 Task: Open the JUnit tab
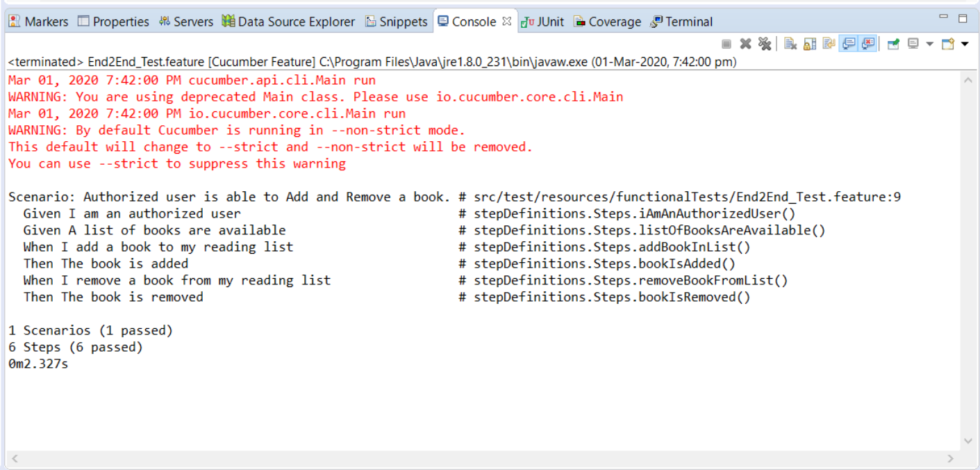point(543,22)
